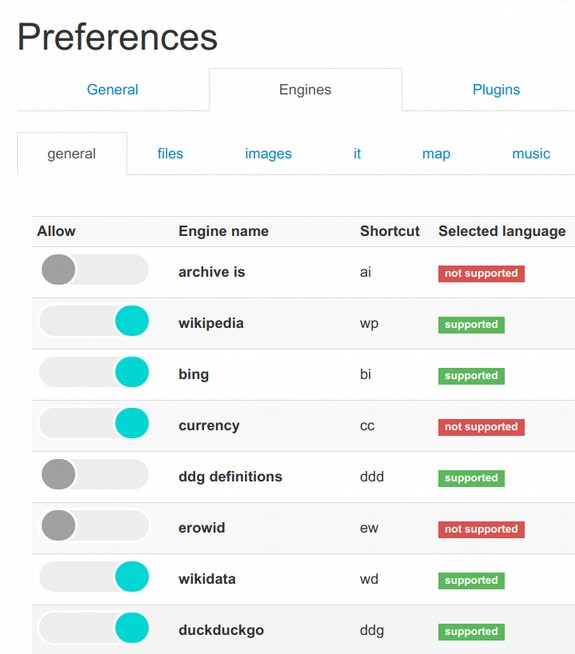Switch on the erowid engine
The width and height of the screenshot is (575, 654).
(95, 526)
